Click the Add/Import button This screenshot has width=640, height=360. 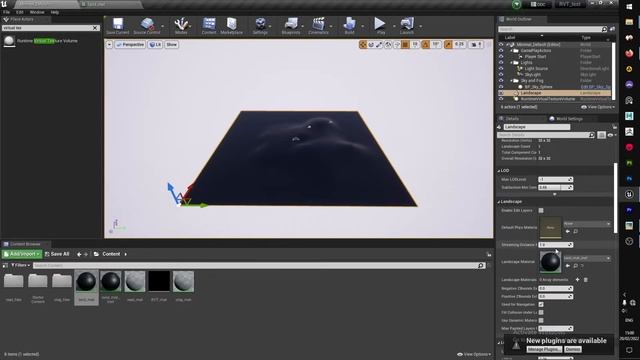22,254
